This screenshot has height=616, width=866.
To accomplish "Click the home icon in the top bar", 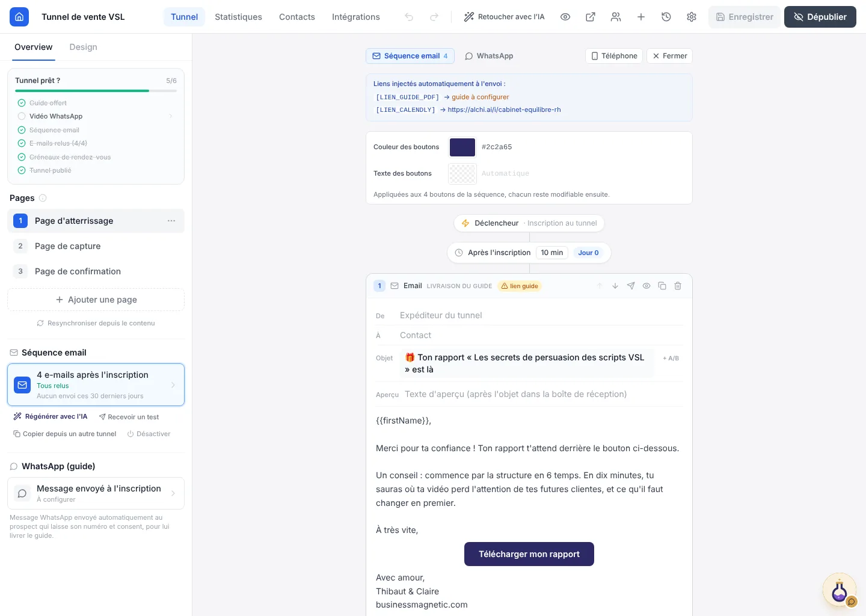I will [x=19, y=17].
